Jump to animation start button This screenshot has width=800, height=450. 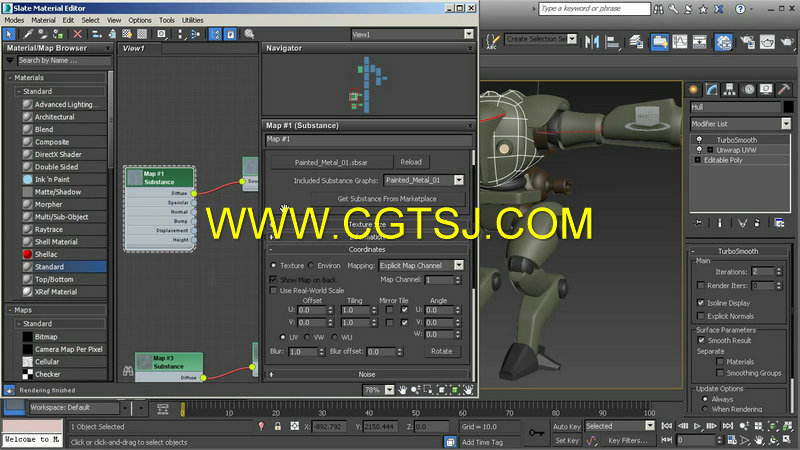666,426
